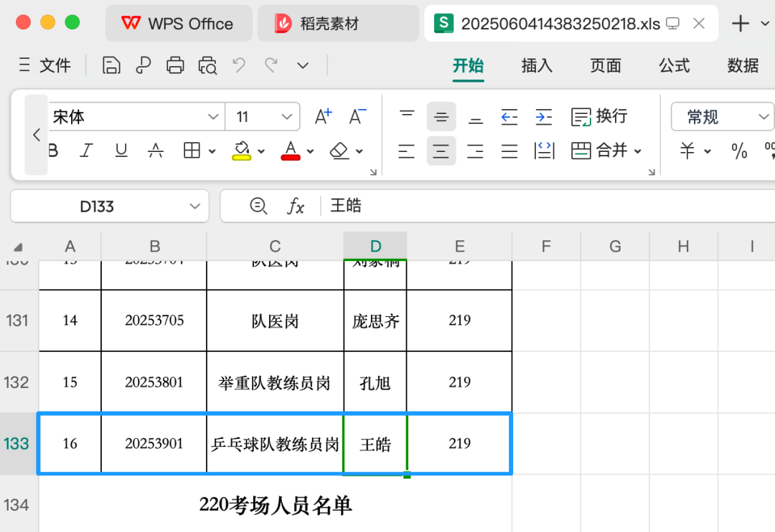Click the D133 Name Box field
Viewport: 775px width, 532px height.
(97, 206)
